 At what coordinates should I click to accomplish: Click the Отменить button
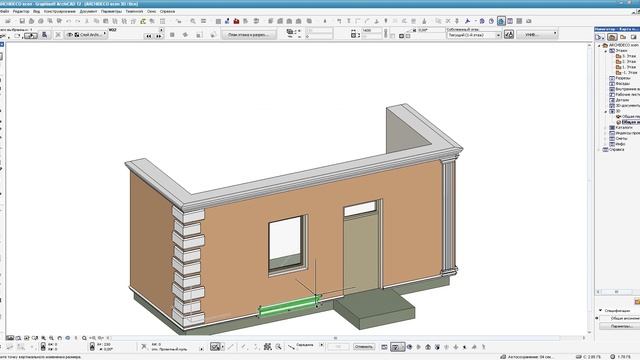coord(363,347)
